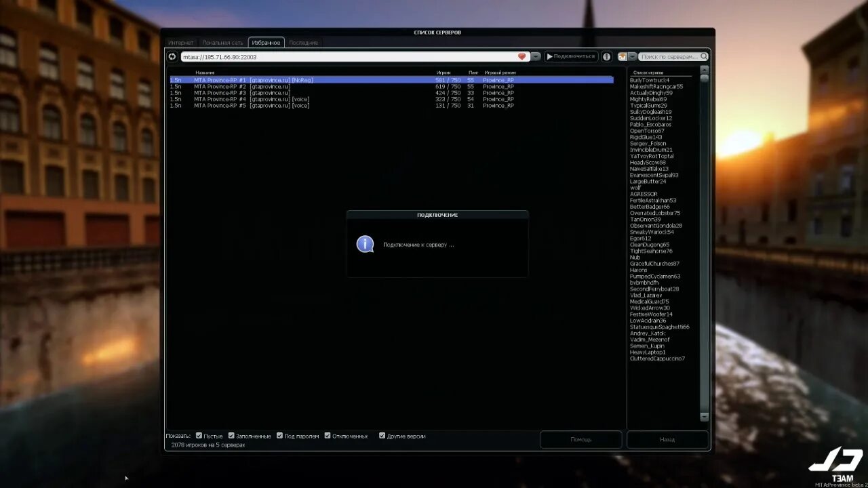Screen dimensions: 868x488
Task: Switch to the 'Локальная сеть' tab
Action: click(222, 43)
